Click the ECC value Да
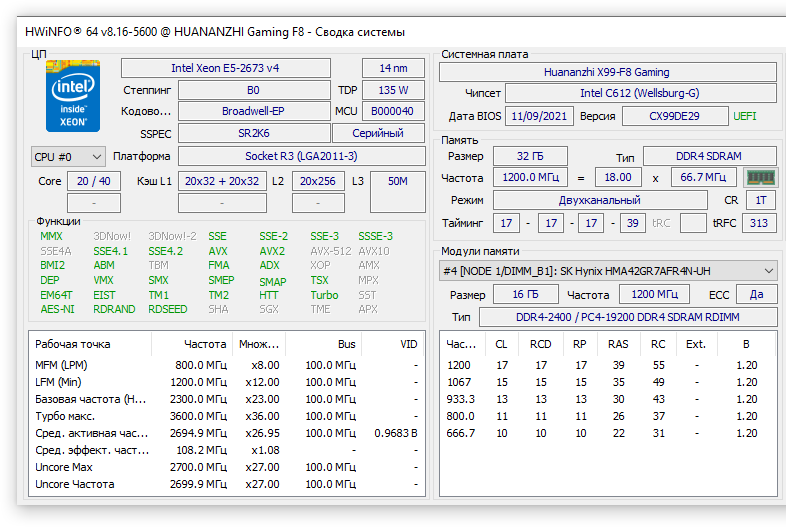This screenshot has height=527, width=786. pyautogui.click(x=756, y=294)
